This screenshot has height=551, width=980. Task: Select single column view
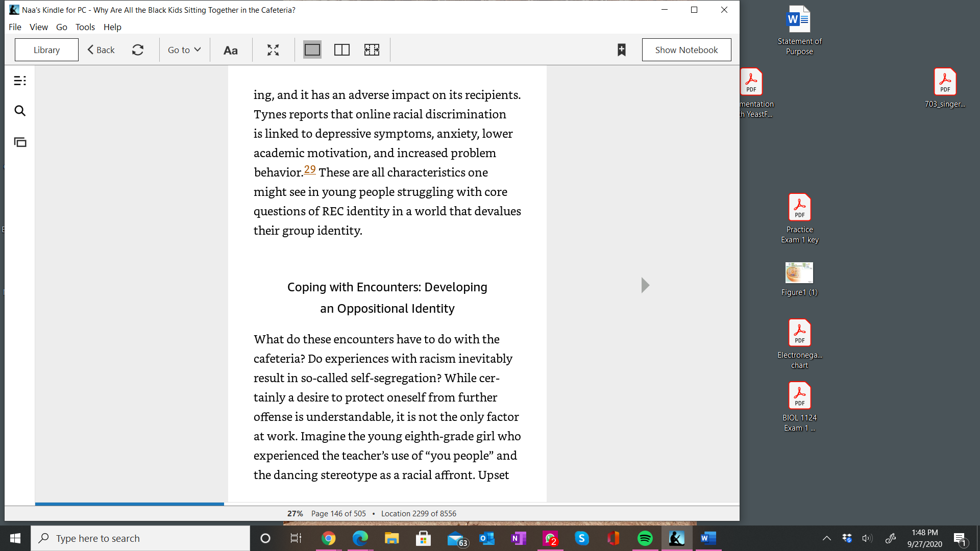312,50
